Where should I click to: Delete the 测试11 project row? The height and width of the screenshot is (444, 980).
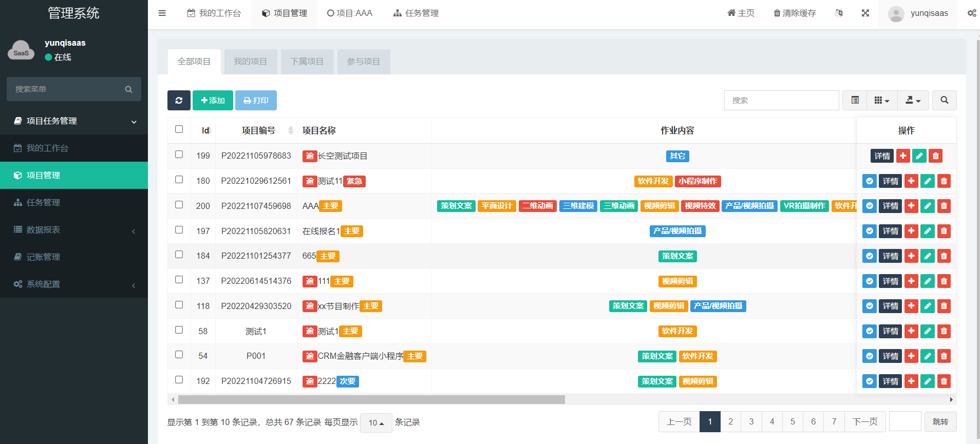[944, 181]
